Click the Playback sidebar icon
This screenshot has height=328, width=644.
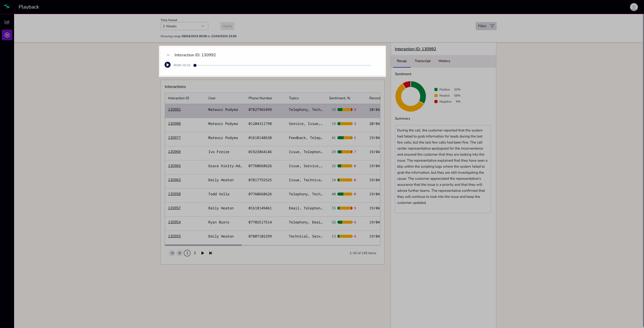tap(7, 35)
